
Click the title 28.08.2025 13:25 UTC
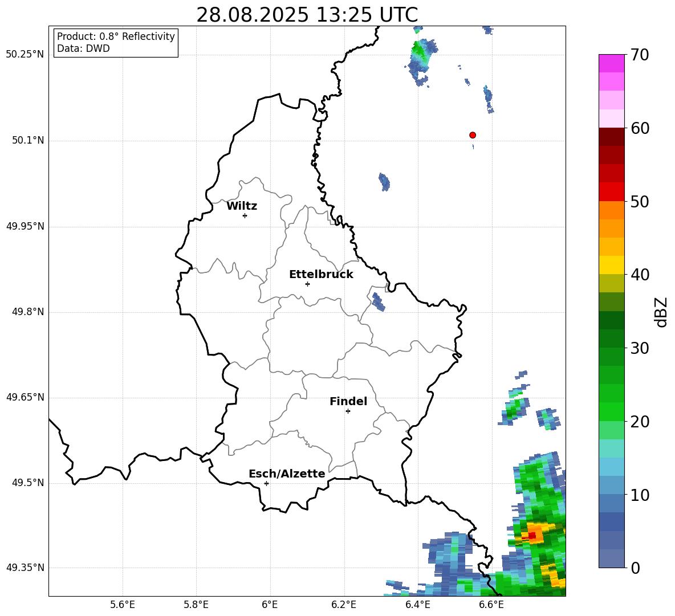point(307,15)
